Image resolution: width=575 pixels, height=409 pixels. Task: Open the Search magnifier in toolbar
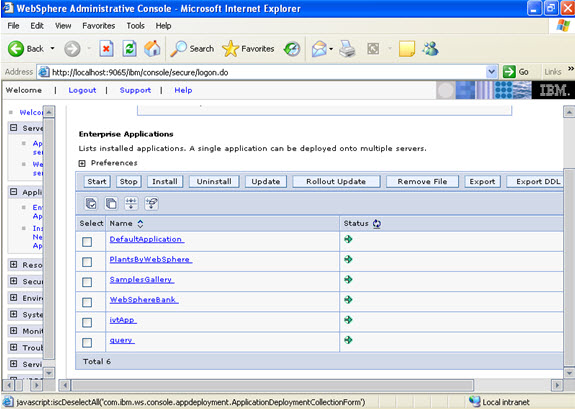point(178,48)
